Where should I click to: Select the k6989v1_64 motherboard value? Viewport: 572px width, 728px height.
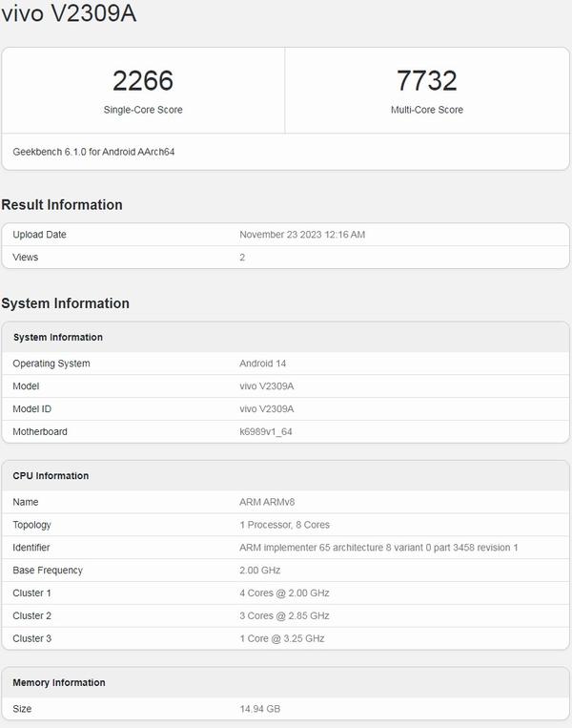coord(266,432)
